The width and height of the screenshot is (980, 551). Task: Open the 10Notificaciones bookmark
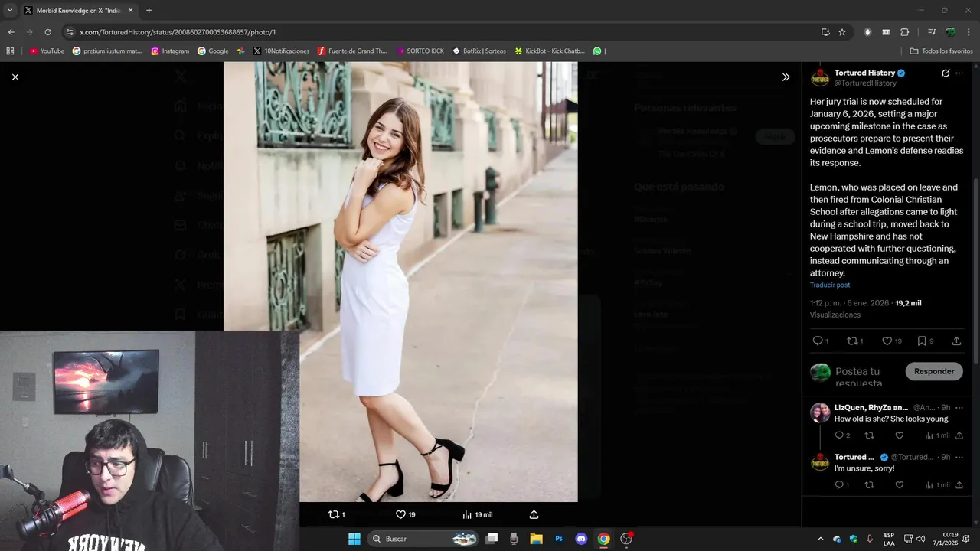pos(281,51)
